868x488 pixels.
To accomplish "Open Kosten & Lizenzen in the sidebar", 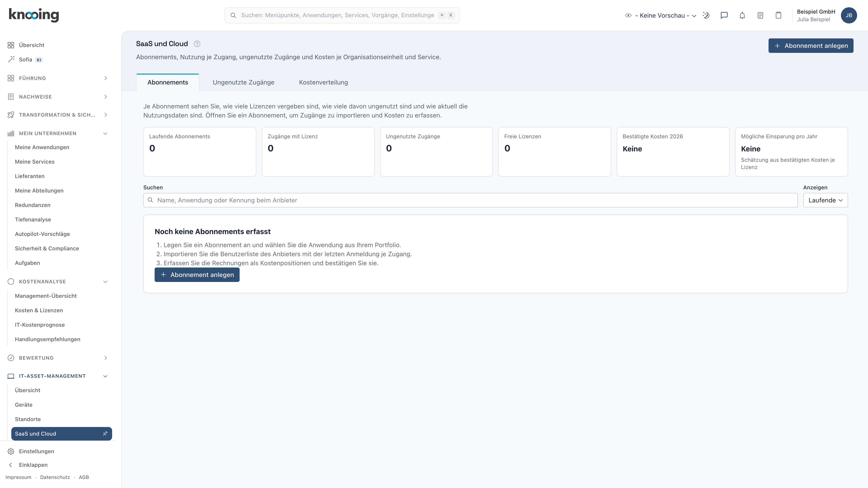I will coord(39,310).
